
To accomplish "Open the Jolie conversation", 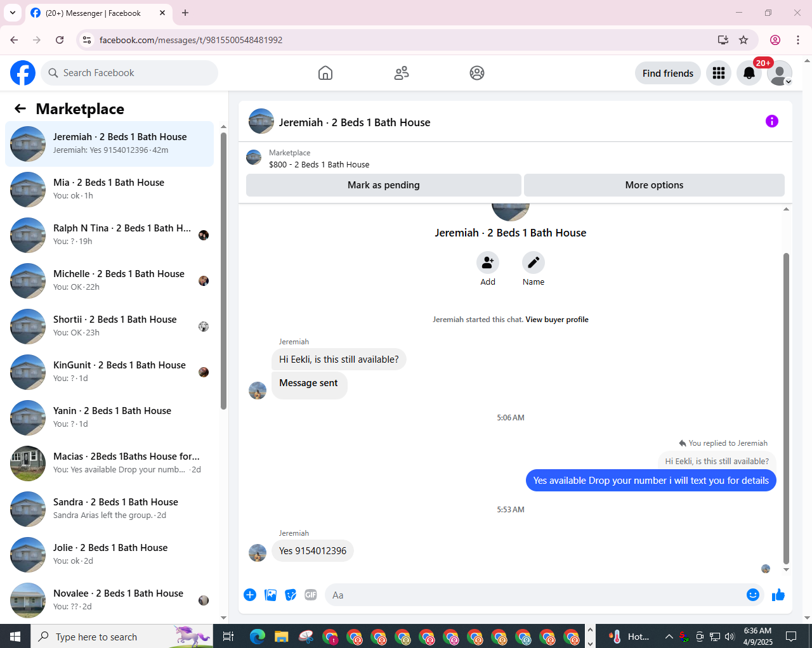I will pyautogui.click(x=110, y=555).
